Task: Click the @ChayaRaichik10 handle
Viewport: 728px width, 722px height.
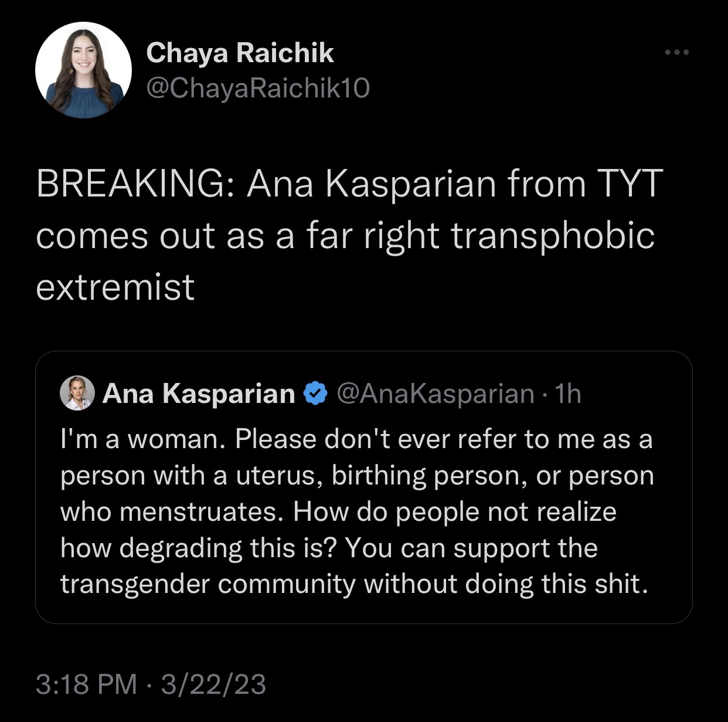Action: (258, 88)
